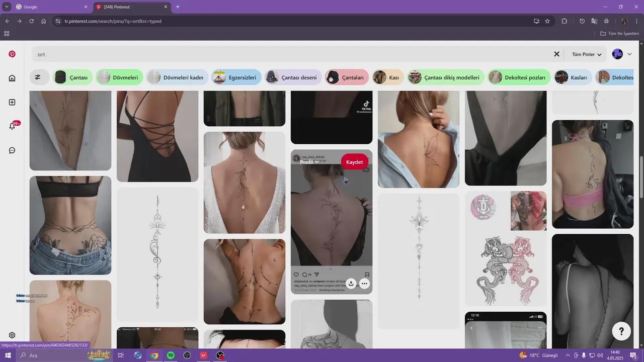Select the Dövmeleri filter chip
The image size is (644, 362).
tap(120, 77)
